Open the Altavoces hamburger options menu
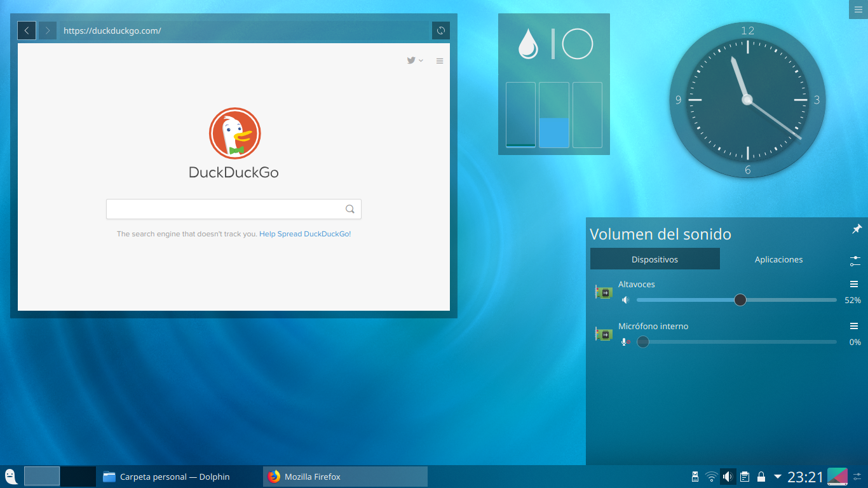This screenshot has height=488, width=868. pyautogui.click(x=854, y=284)
